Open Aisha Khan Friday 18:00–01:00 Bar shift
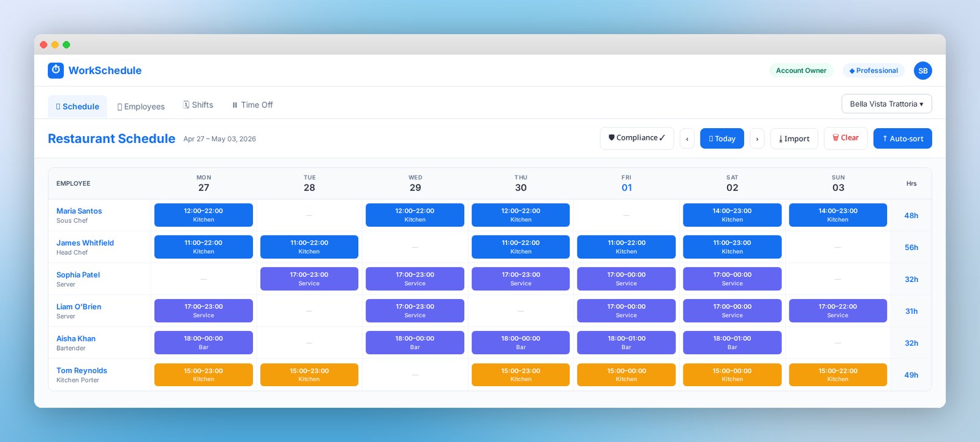The width and height of the screenshot is (980, 442). click(x=626, y=343)
